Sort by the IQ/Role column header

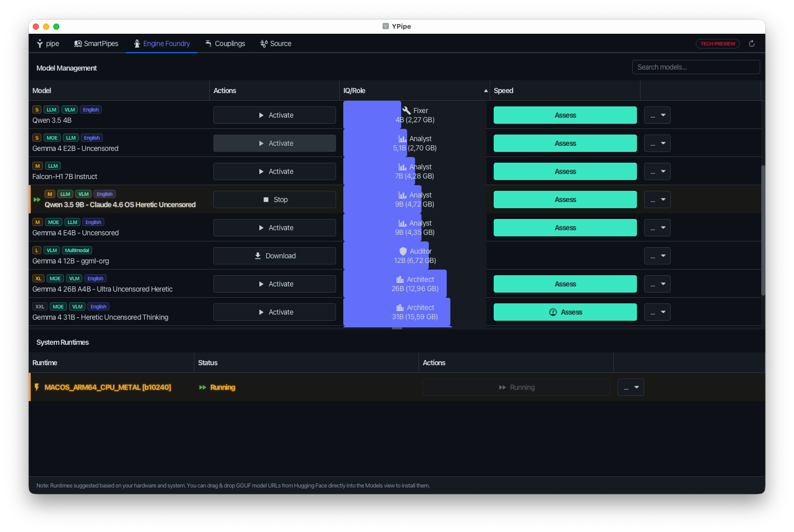414,91
